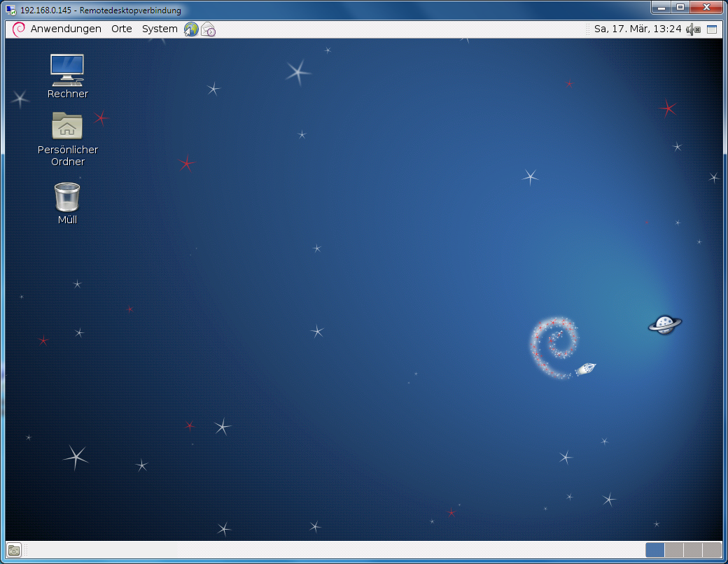Expand the calendar from the date and time
728x564 pixels.
tap(637, 29)
